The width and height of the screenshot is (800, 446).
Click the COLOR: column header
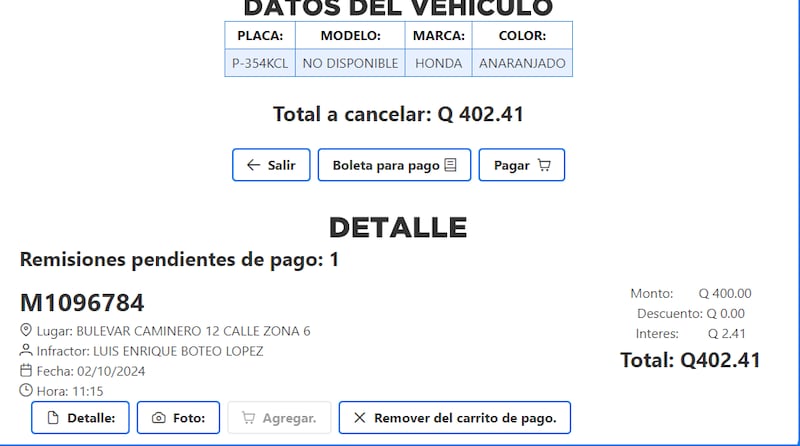522,35
